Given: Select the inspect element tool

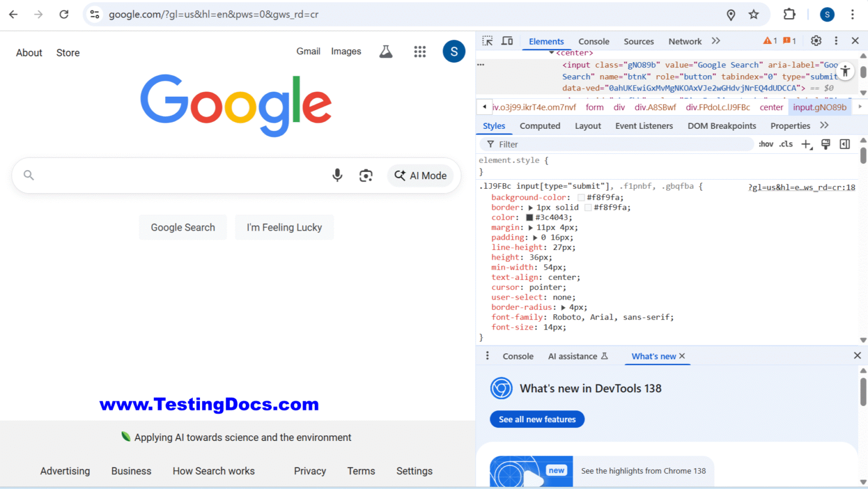Looking at the screenshot, I should pyautogui.click(x=487, y=41).
